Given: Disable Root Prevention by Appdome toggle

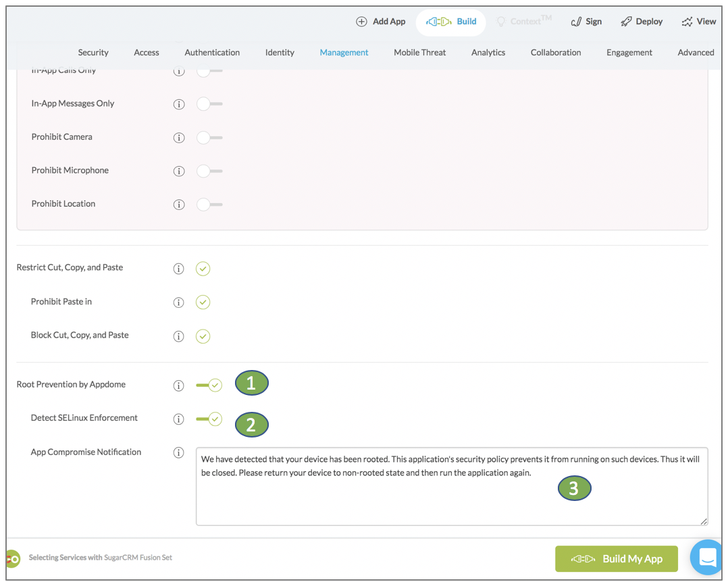Looking at the screenshot, I should pyautogui.click(x=209, y=386).
